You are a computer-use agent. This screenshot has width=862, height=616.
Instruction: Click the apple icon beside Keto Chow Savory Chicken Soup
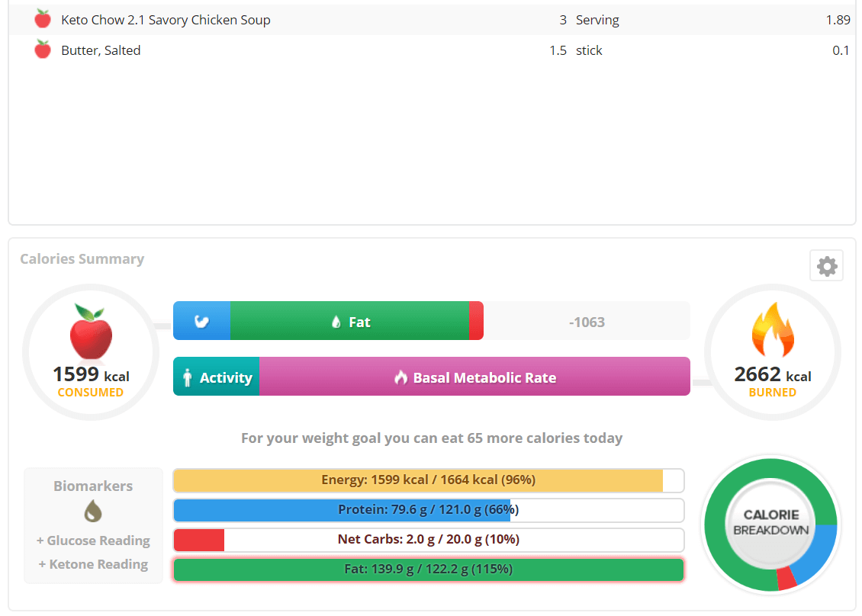click(x=43, y=19)
